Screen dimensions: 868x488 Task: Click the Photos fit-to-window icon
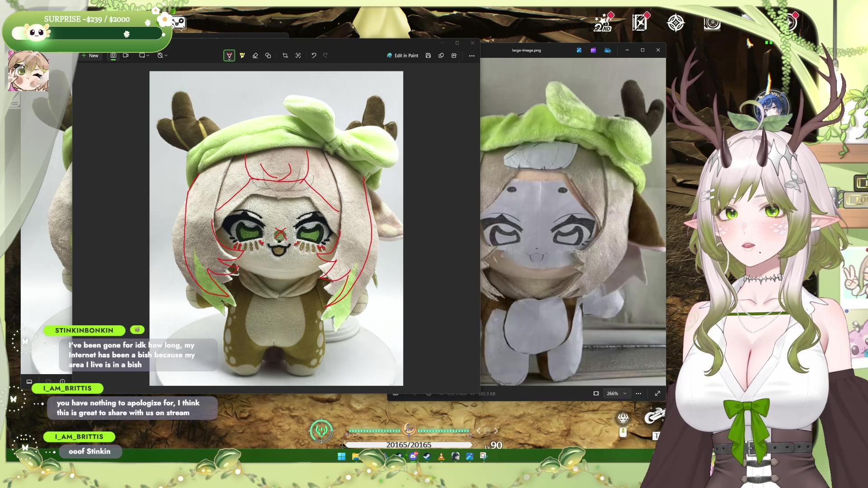coord(596,394)
